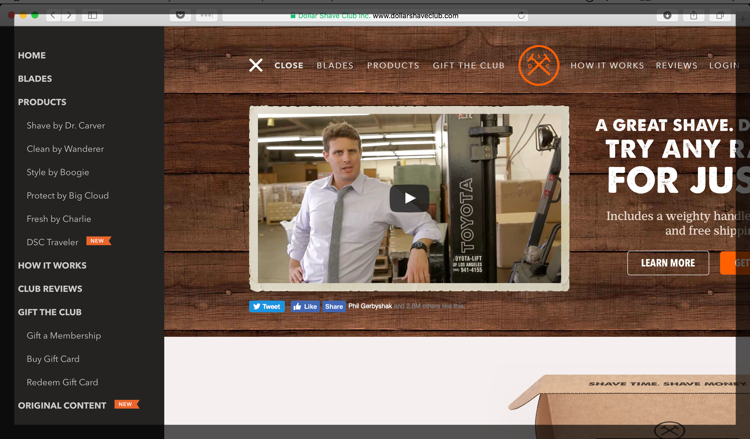Image resolution: width=750 pixels, height=439 pixels.
Task: Select PRODUCTS in the sidebar menu
Action: (x=42, y=102)
